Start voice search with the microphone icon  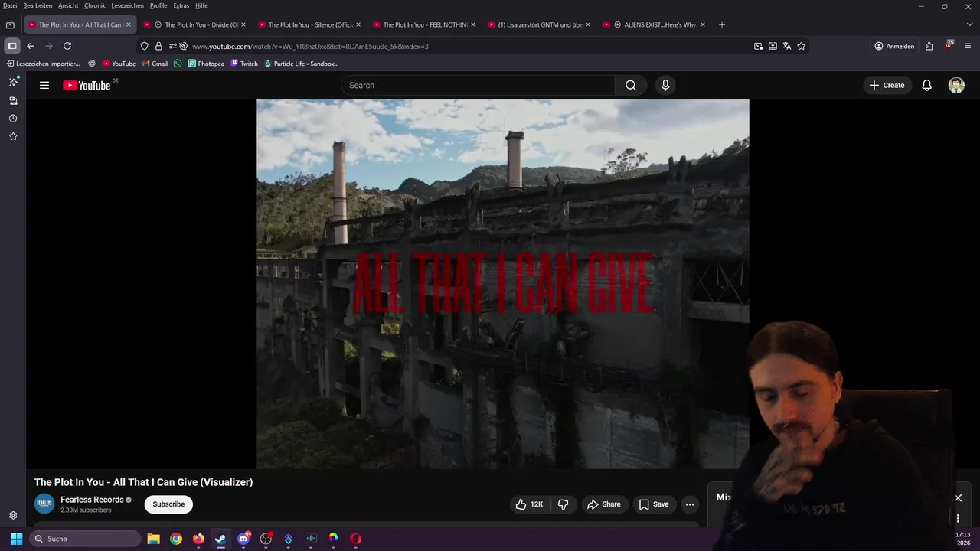pyautogui.click(x=665, y=85)
